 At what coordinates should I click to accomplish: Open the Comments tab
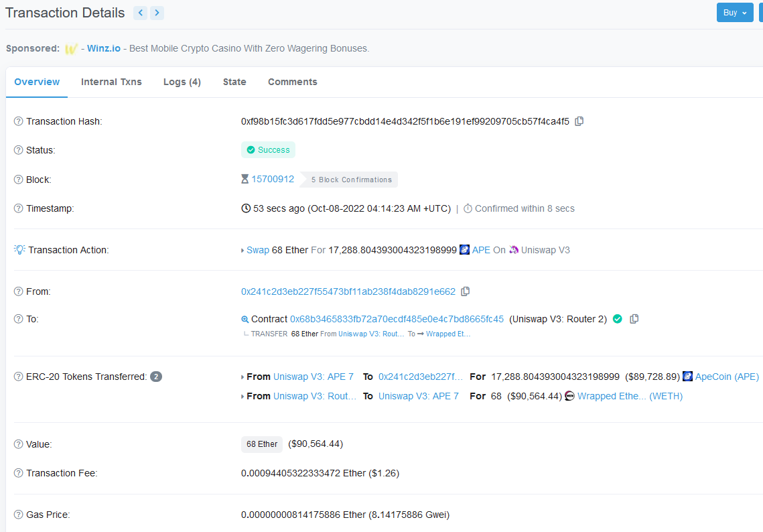pos(293,82)
